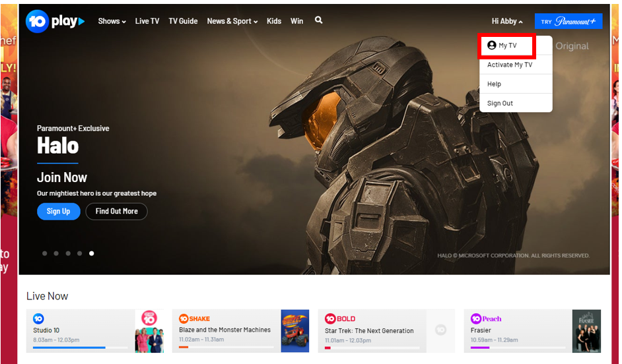
Task: Select the first carousel dot
Action: [45, 253]
